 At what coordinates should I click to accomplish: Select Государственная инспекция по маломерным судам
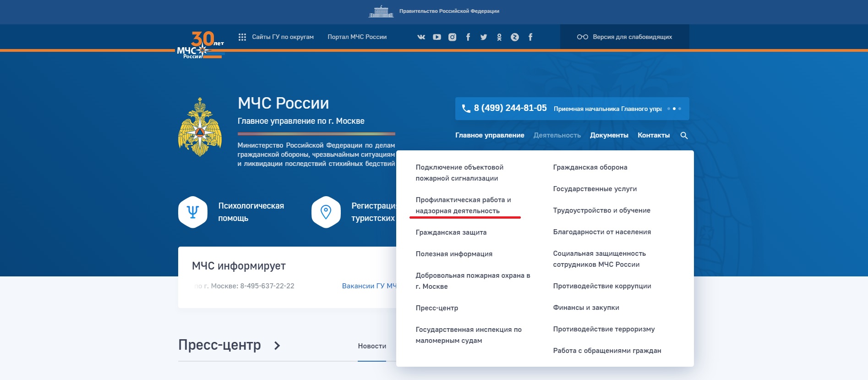pyautogui.click(x=469, y=335)
